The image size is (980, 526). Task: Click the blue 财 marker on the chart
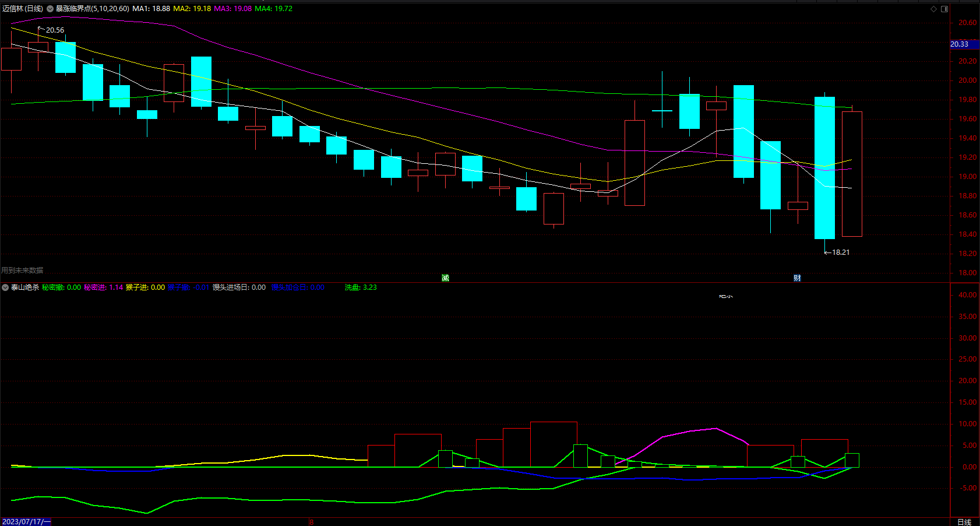point(797,278)
